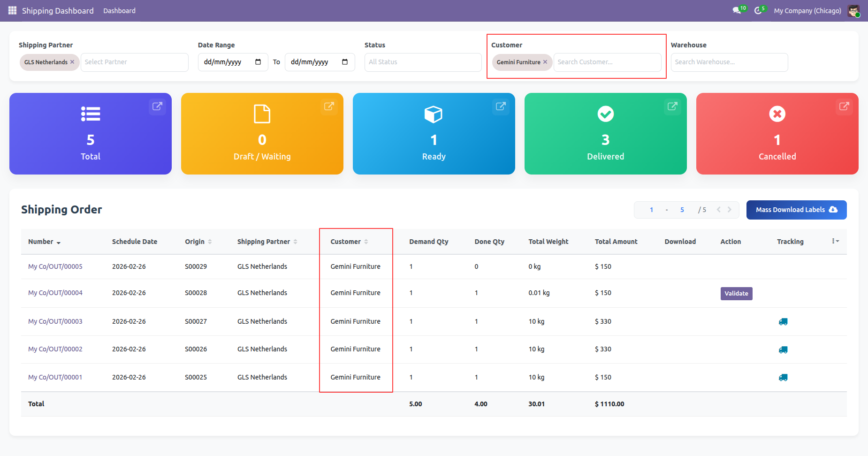Open the apps grid menu icon

12,10
